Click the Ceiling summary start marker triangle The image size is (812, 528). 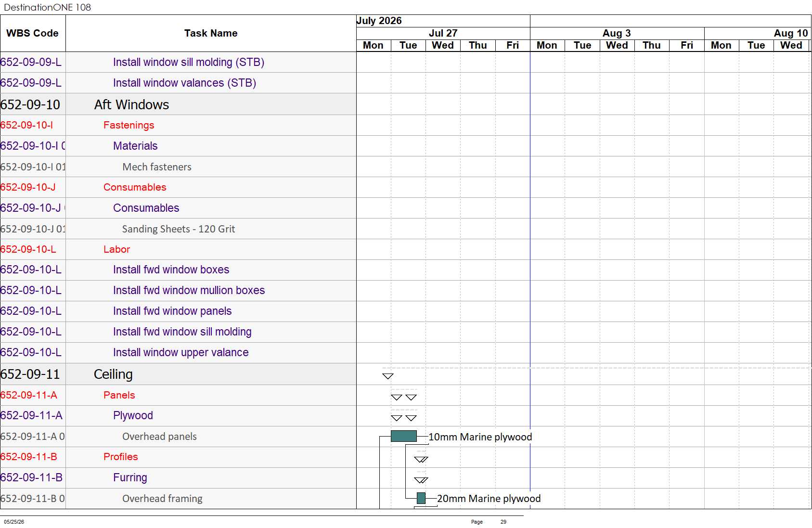[x=387, y=376]
